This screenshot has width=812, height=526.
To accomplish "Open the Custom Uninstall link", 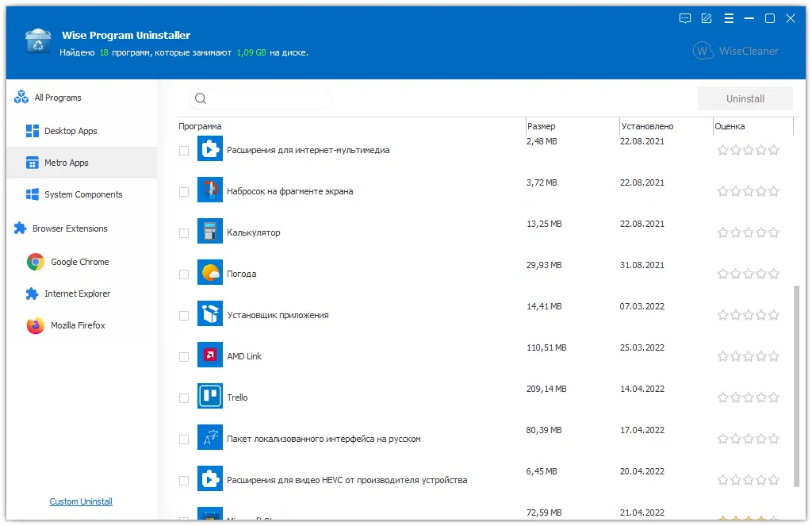I will [x=81, y=501].
